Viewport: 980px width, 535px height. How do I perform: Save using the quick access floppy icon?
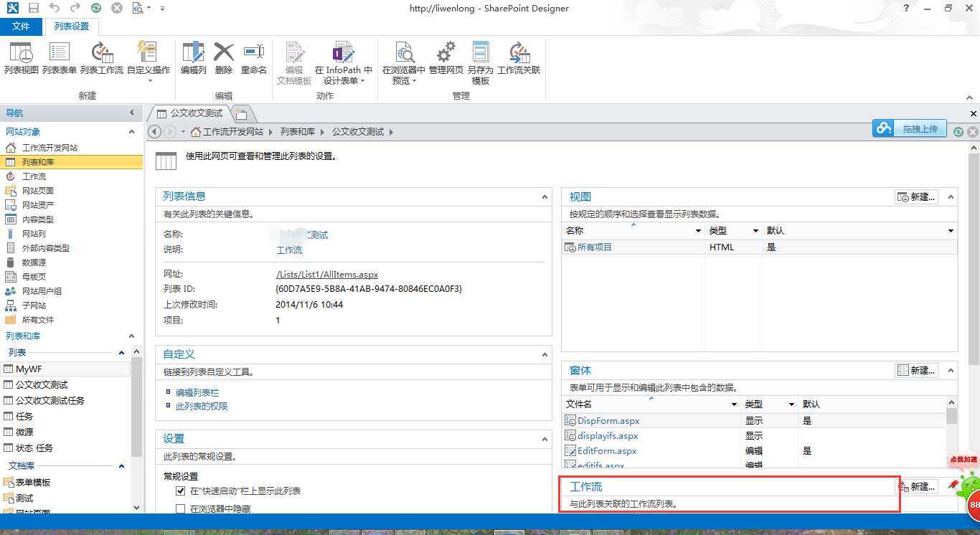tap(34, 8)
